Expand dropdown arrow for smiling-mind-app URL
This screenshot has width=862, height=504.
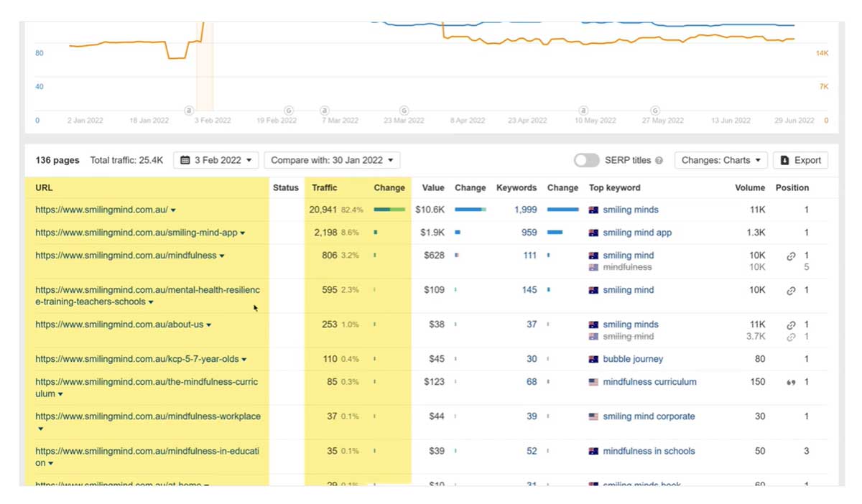point(243,233)
